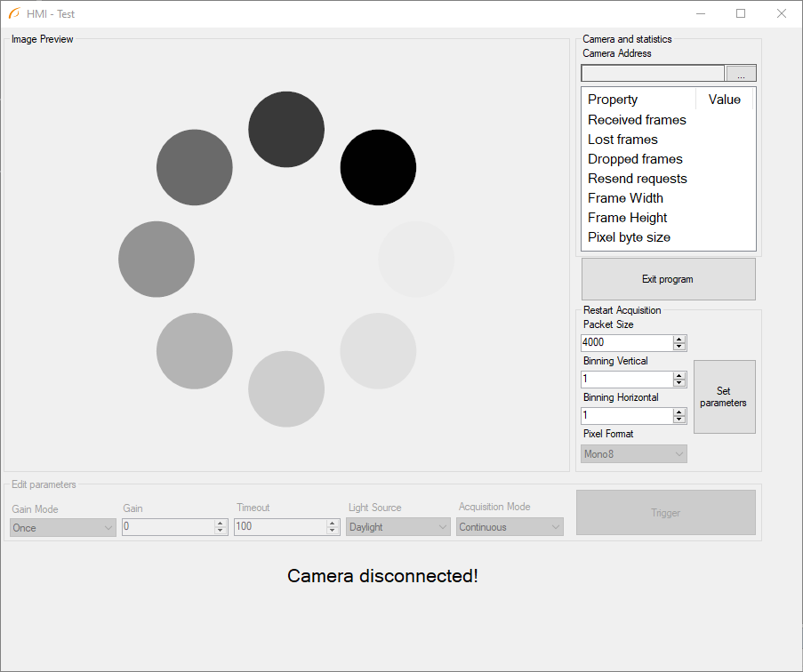Open the Pixel Format dropdown

(x=633, y=454)
